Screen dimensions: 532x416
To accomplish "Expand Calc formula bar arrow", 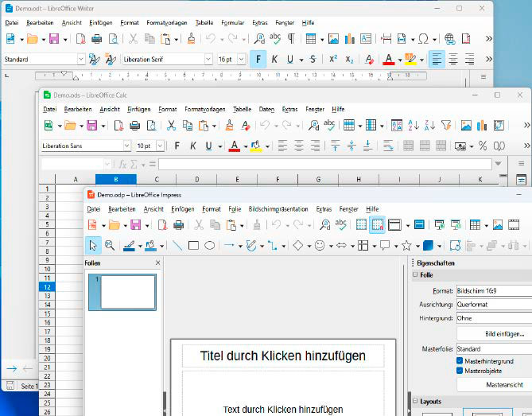I will [x=498, y=164].
